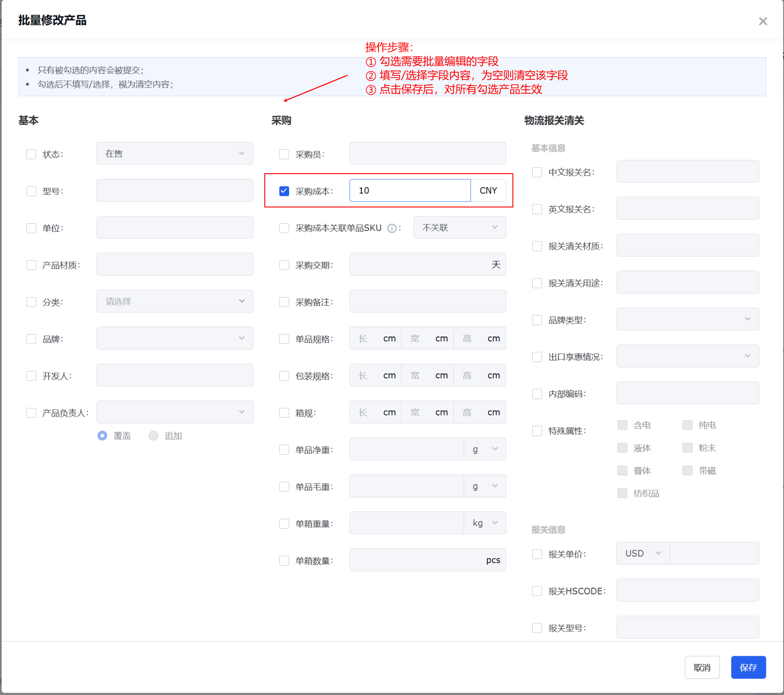Check the 内部编码 checkbox
The height and width of the screenshot is (695, 784).
click(537, 394)
